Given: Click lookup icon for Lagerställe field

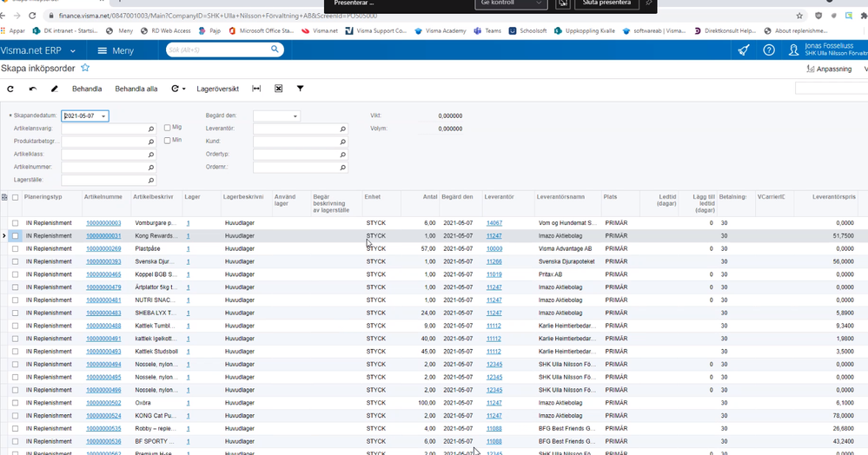Looking at the screenshot, I should 150,181.
